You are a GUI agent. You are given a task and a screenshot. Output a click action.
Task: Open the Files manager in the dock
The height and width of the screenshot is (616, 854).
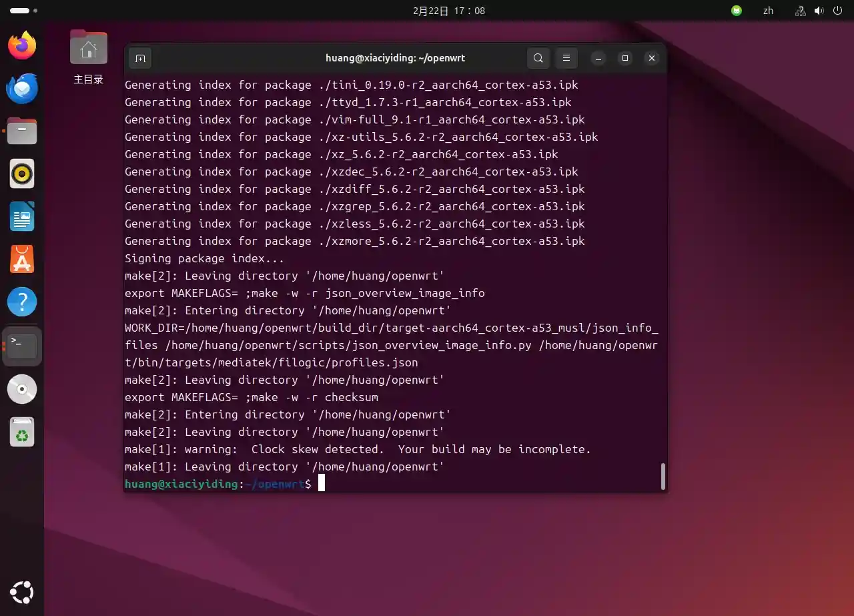[22, 131]
